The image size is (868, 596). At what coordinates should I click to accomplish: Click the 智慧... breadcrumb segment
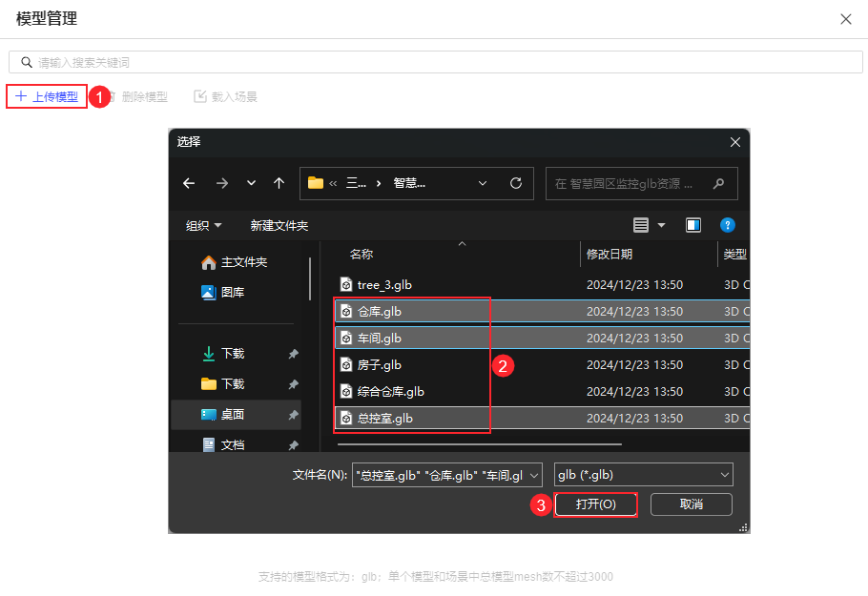click(409, 183)
